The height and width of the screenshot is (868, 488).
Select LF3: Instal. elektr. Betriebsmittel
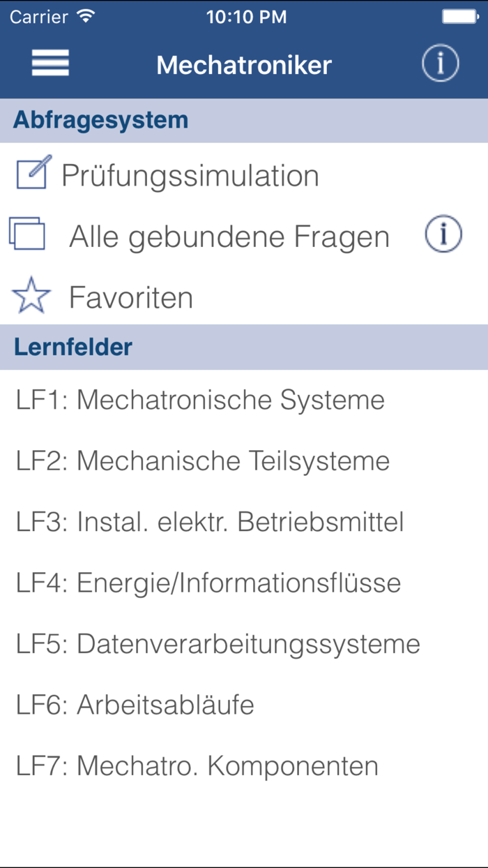(209, 521)
